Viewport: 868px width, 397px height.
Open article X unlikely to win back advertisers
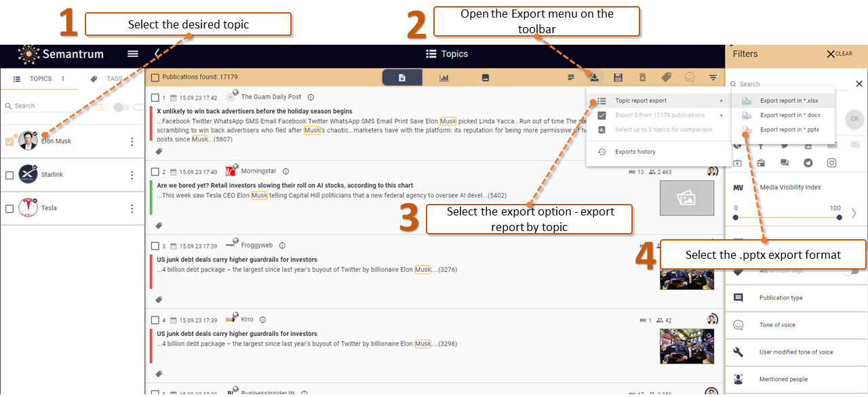[x=254, y=111]
